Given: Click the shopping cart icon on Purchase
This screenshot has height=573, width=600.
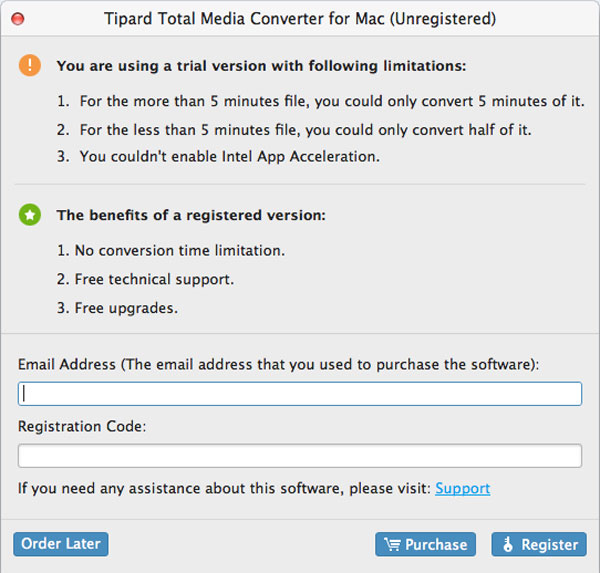Looking at the screenshot, I should 392,544.
